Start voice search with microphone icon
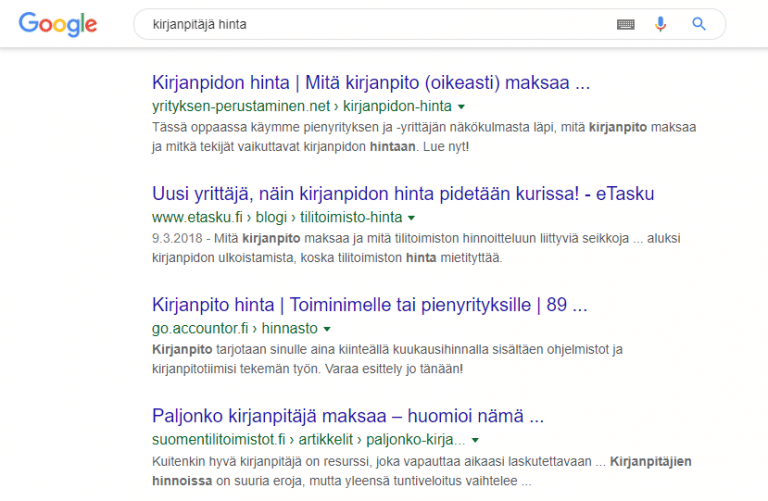768x501 pixels. (x=660, y=24)
